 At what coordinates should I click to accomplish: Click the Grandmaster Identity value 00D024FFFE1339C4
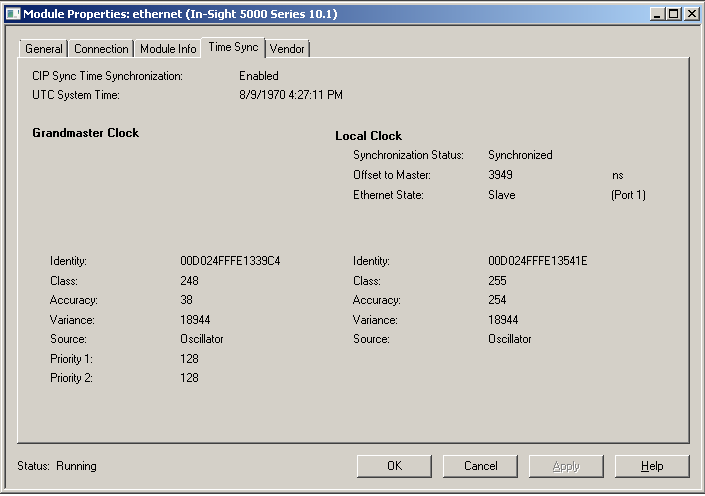click(230, 261)
